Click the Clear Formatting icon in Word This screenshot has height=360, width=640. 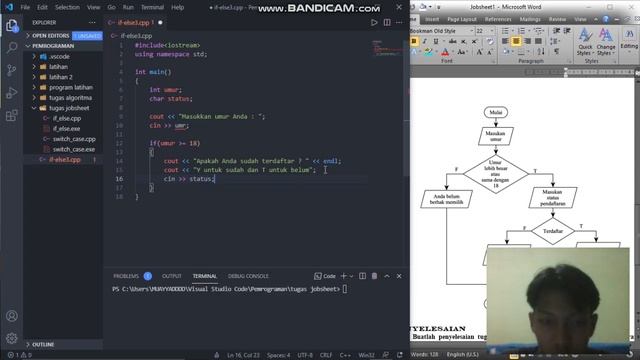click(x=490, y=42)
